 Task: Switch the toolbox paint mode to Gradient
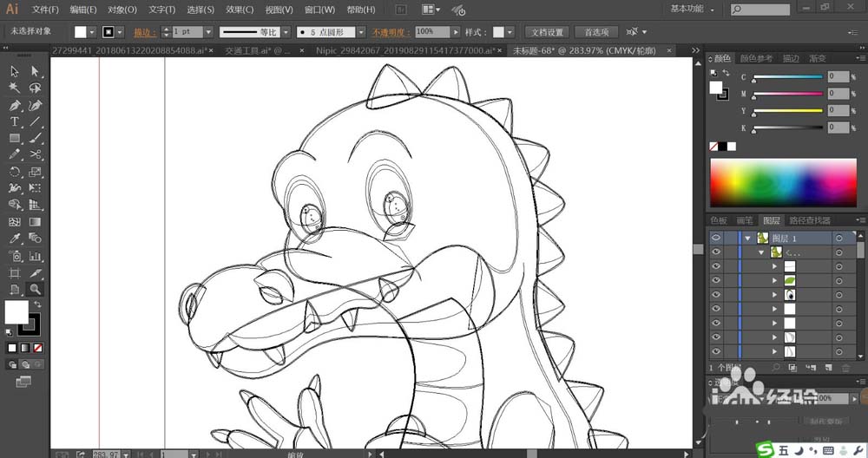[25, 348]
